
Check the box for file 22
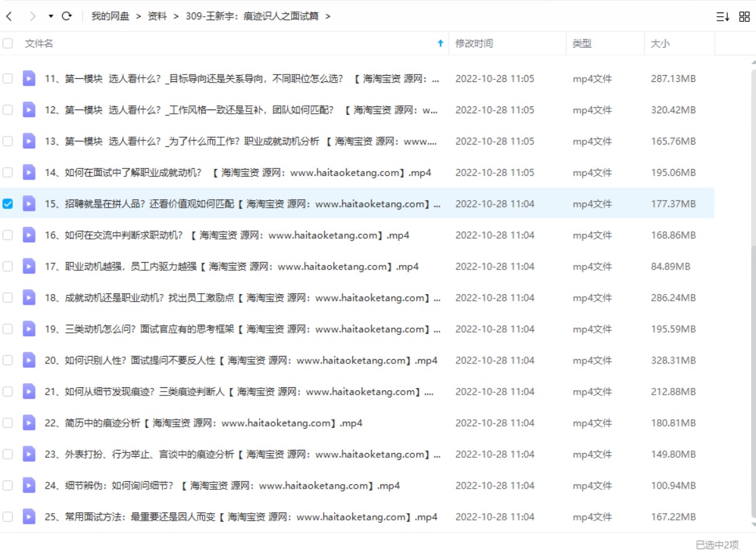8,422
